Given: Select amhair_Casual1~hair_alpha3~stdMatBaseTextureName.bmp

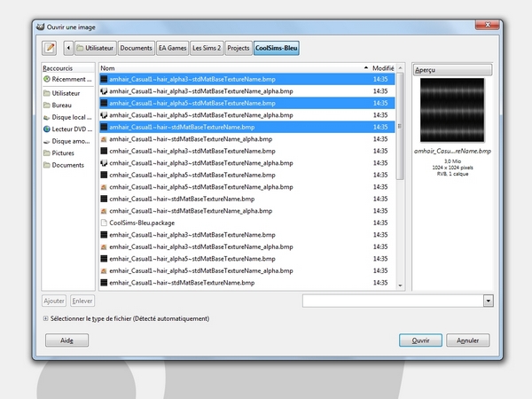Looking at the screenshot, I should pos(247,79).
